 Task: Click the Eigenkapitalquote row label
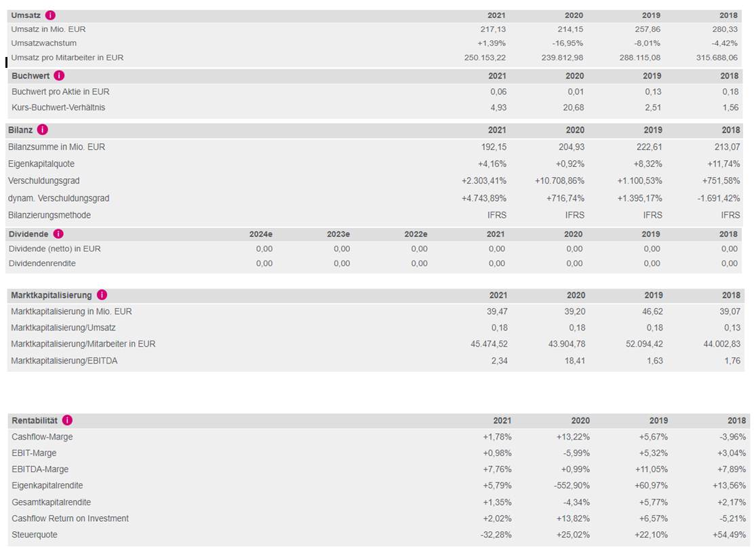[x=41, y=164]
